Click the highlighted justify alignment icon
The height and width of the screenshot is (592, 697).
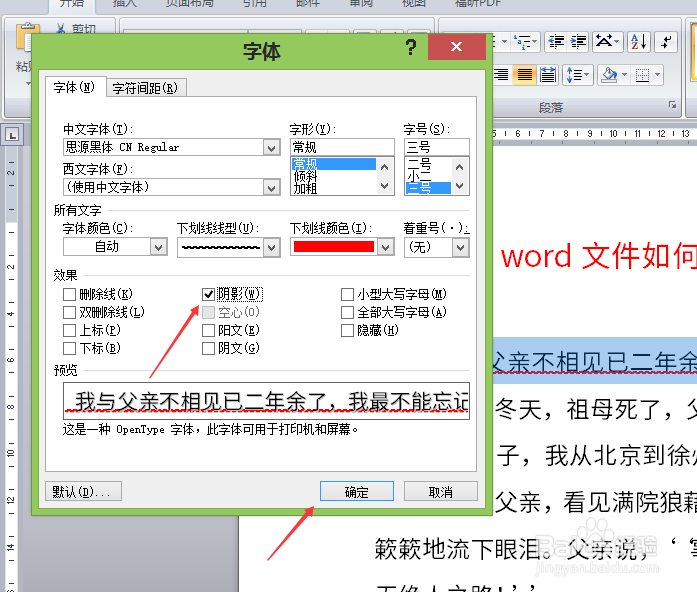pos(525,75)
